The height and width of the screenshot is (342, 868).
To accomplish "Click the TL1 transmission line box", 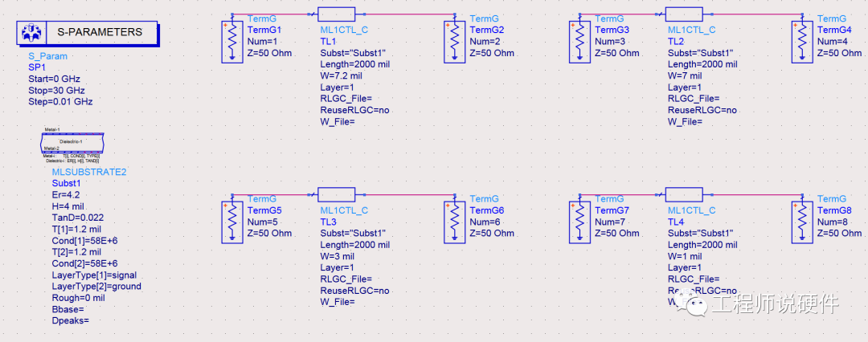I will coord(337,14).
